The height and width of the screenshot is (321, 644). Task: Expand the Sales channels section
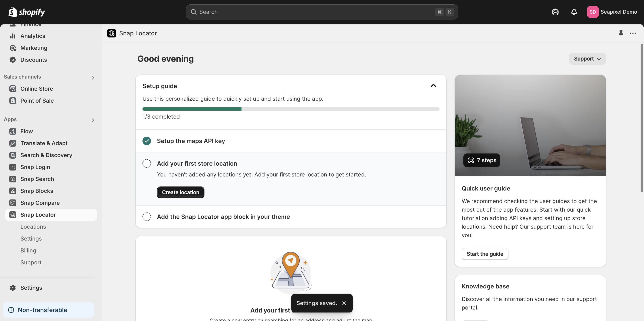pyautogui.click(x=93, y=78)
